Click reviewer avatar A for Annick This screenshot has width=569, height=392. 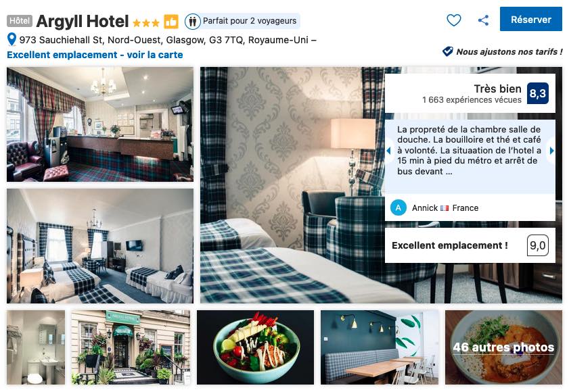(x=398, y=207)
